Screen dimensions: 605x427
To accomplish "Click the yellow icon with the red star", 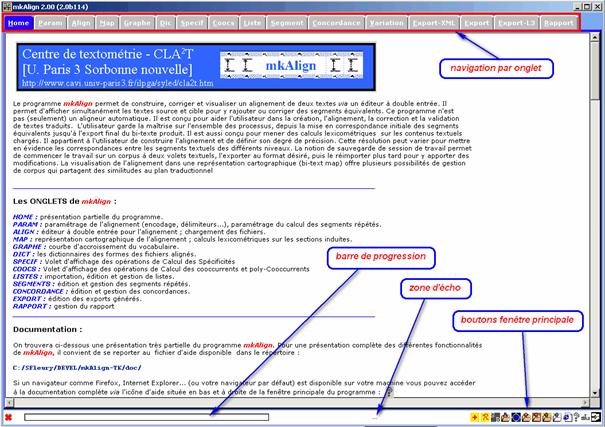I will [475, 417].
